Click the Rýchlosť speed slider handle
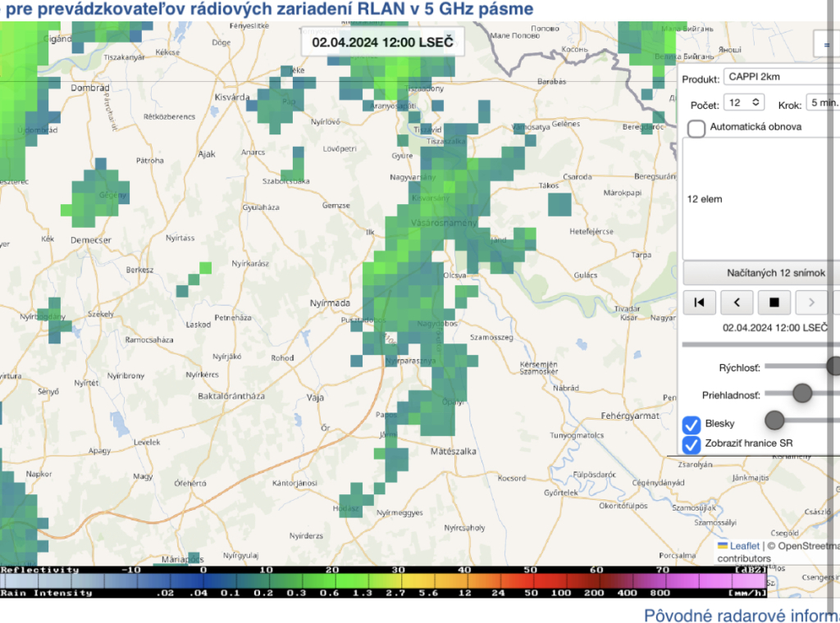The image size is (840, 623). click(x=834, y=366)
